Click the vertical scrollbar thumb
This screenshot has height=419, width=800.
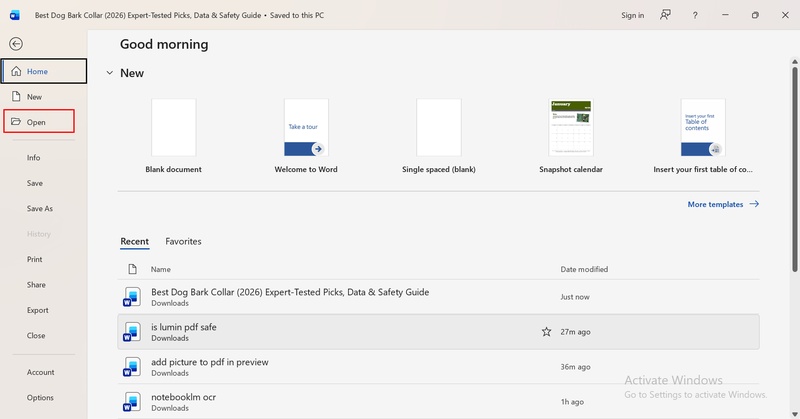coord(795,168)
